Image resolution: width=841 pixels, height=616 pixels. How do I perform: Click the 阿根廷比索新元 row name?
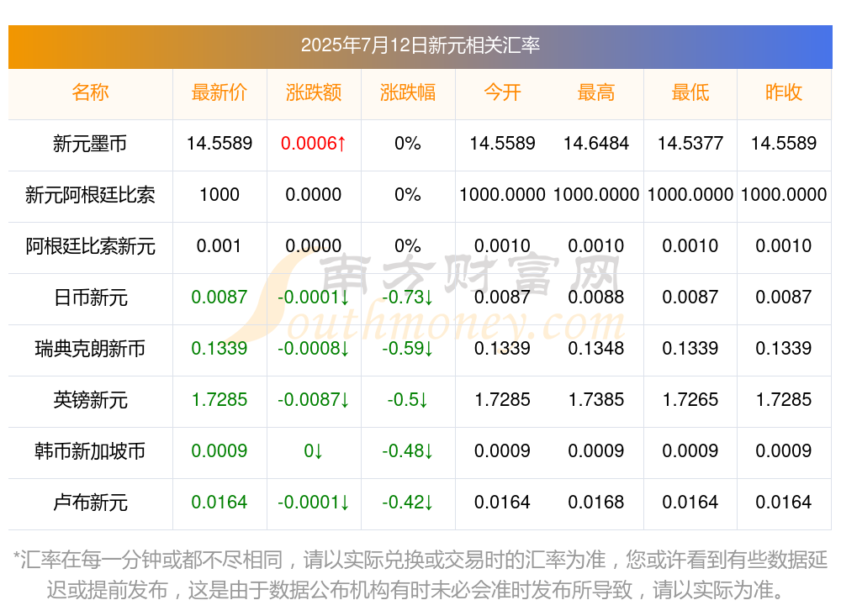click(x=90, y=246)
